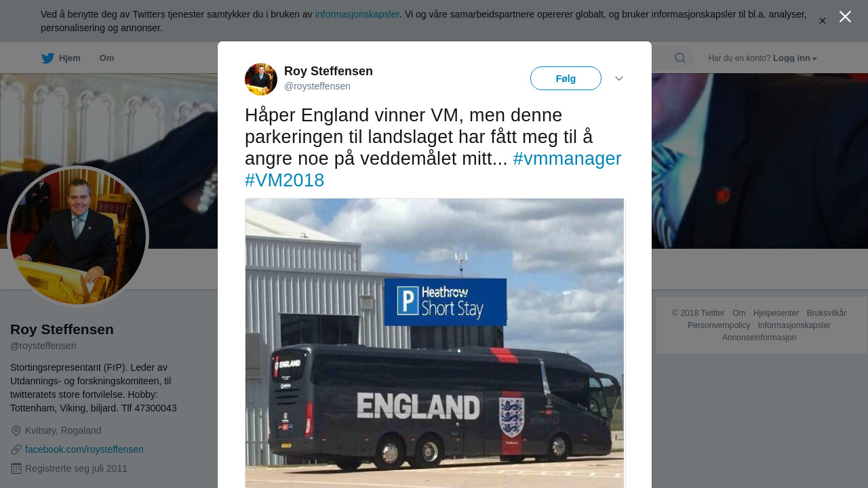The height and width of the screenshot is (488, 868).
Task: Open the informasjonskapsler link in the banner
Action: pos(357,14)
